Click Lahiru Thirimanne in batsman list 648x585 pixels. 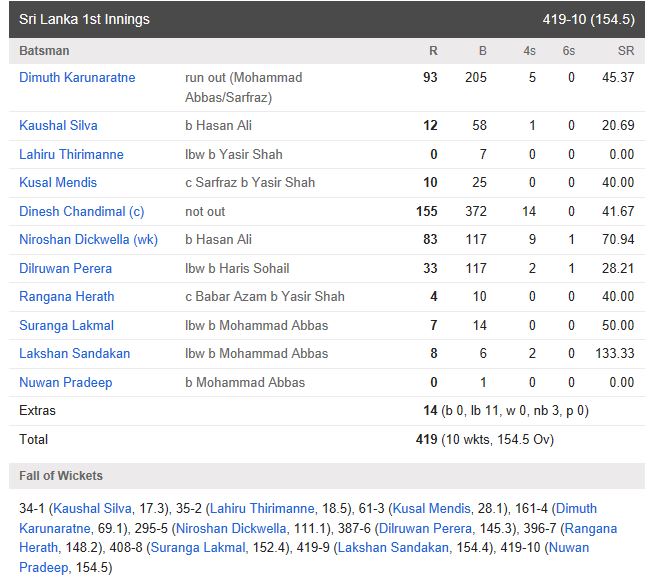pos(71,154)
